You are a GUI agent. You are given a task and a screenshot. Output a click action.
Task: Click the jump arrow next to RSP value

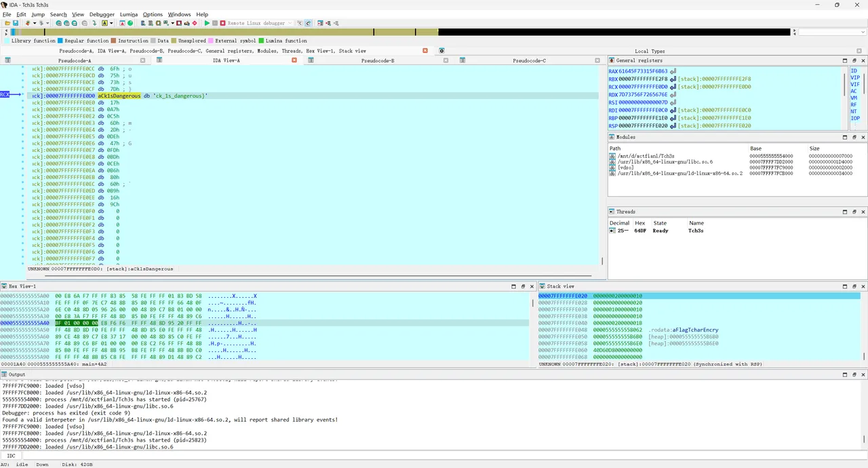(x=673, y=125)
